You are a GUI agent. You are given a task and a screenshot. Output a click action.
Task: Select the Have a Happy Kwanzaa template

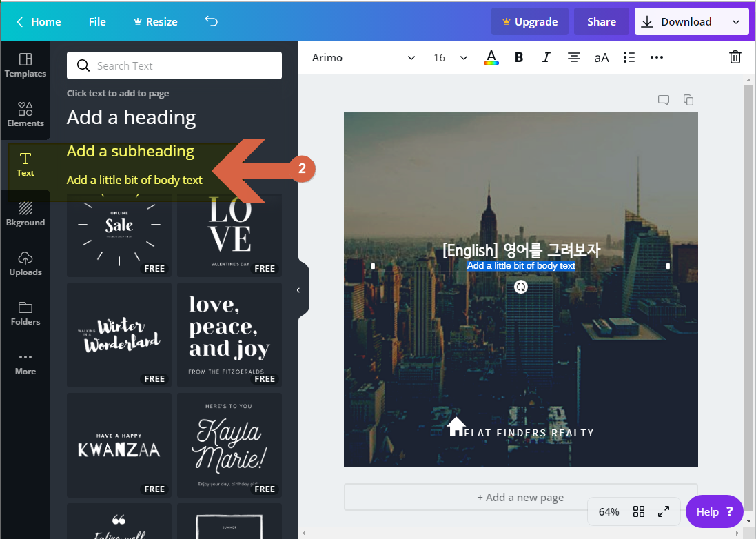[119, 445]
